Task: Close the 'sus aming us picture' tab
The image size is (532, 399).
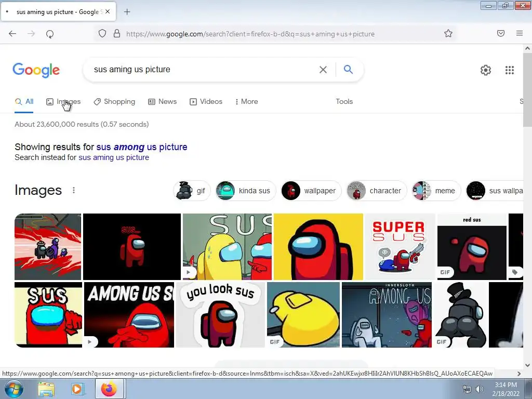Action: pyautogui.click(x=108, y=11)
